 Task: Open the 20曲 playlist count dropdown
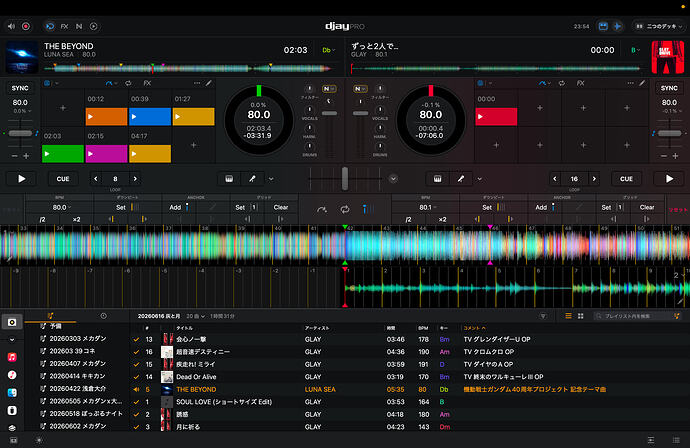coord(195,316)
